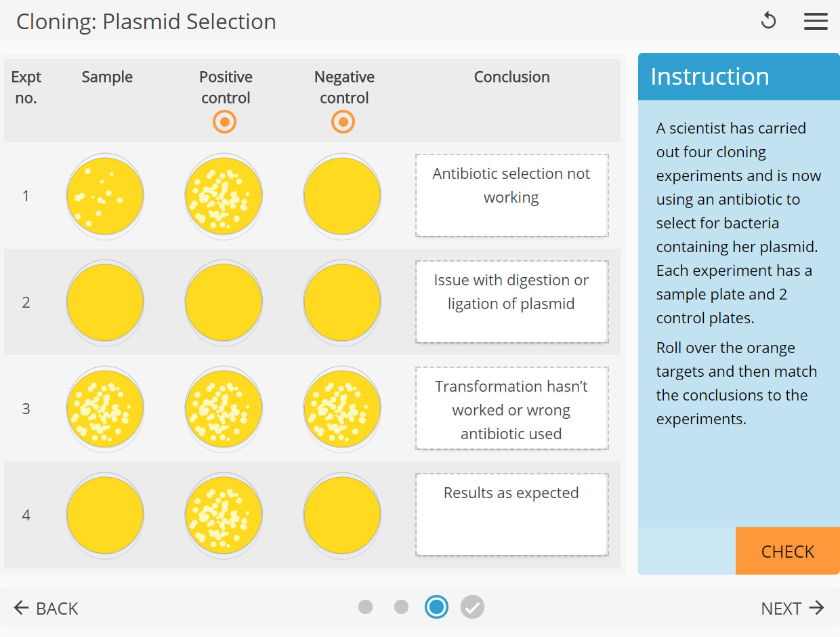This screenshot has width=840, height=637.
Task: Click the checkmark progress icon
Action: click(472, 607)
